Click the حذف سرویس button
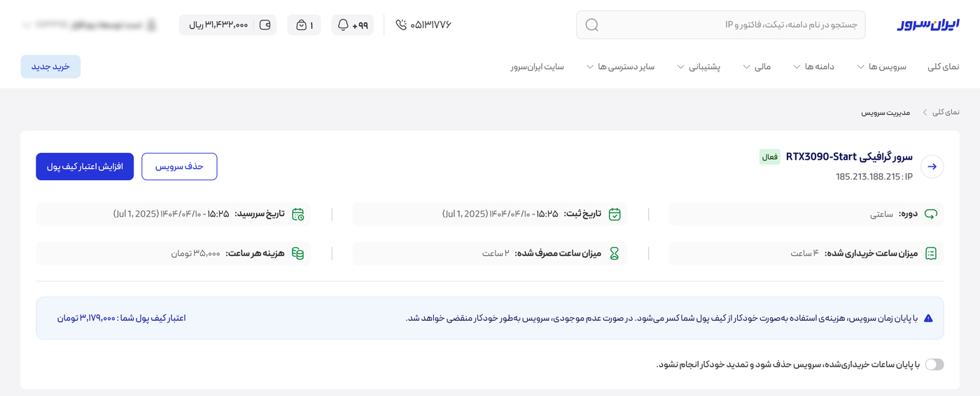The height and width of the screenshot is (396, 980). pyautogui.click(x=179, y=167)
